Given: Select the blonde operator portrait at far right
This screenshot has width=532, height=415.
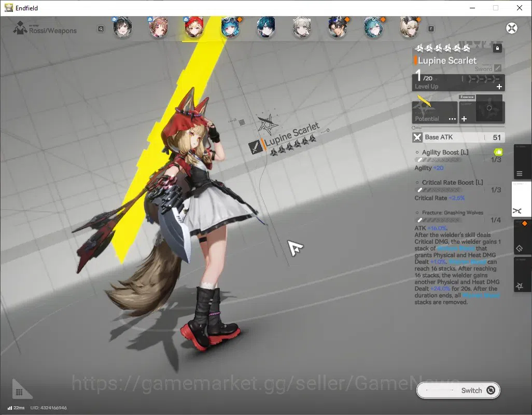Looking at the screenshot, I should [x=409, y=27].
